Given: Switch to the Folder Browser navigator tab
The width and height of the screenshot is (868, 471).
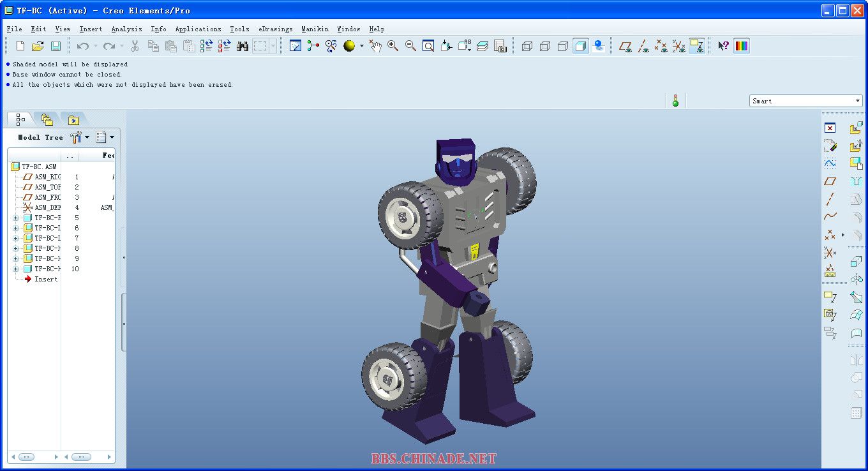Looking at the screenshot, I should click(47, 119).
